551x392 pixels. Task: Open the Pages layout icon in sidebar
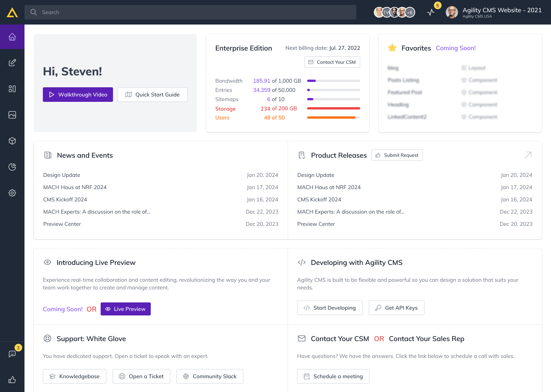pos(12,89)
